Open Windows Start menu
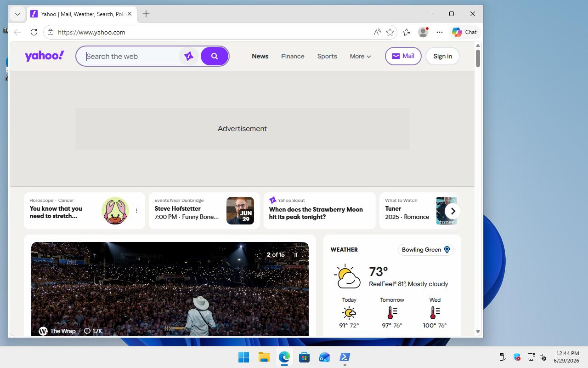Screen dimensions: 588x368 pos(243,357)
